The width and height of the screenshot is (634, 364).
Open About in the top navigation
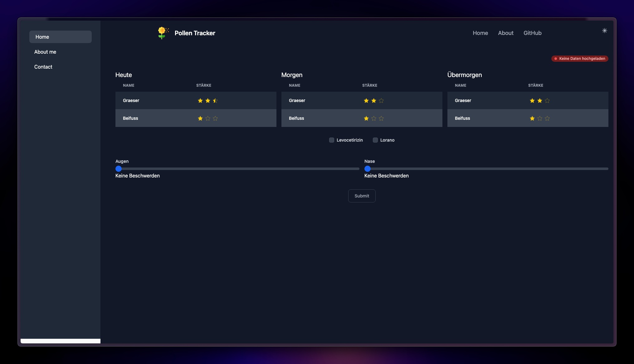tap(505, 33)
